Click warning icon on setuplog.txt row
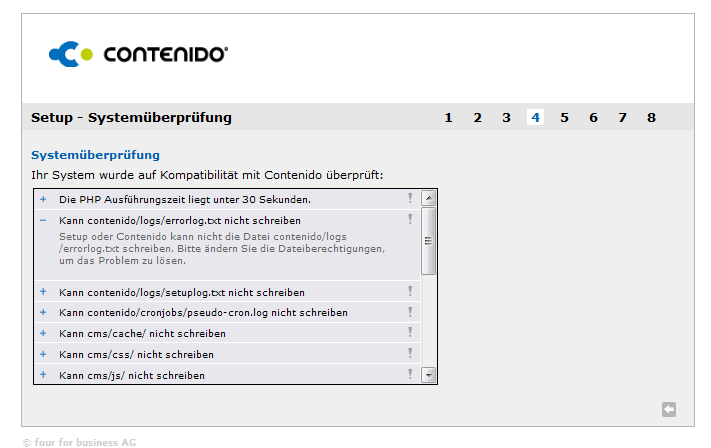The height and width of the screenshot is (448, 711). point(410,291)
